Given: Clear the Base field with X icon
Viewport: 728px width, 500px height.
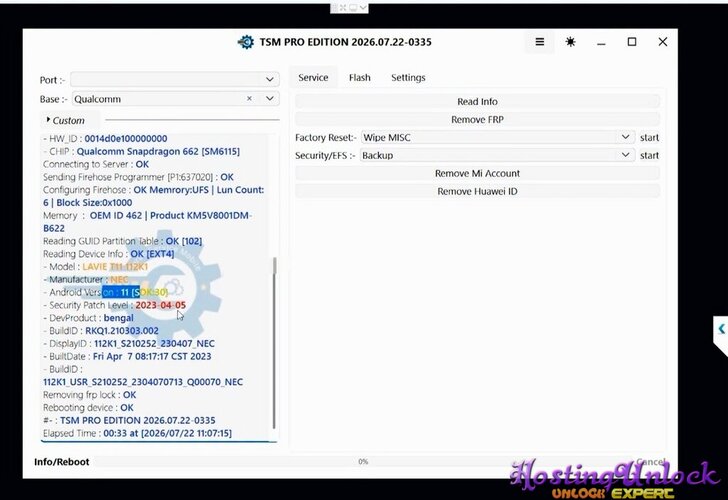Looking at the screenshot, I should (249, 98).
